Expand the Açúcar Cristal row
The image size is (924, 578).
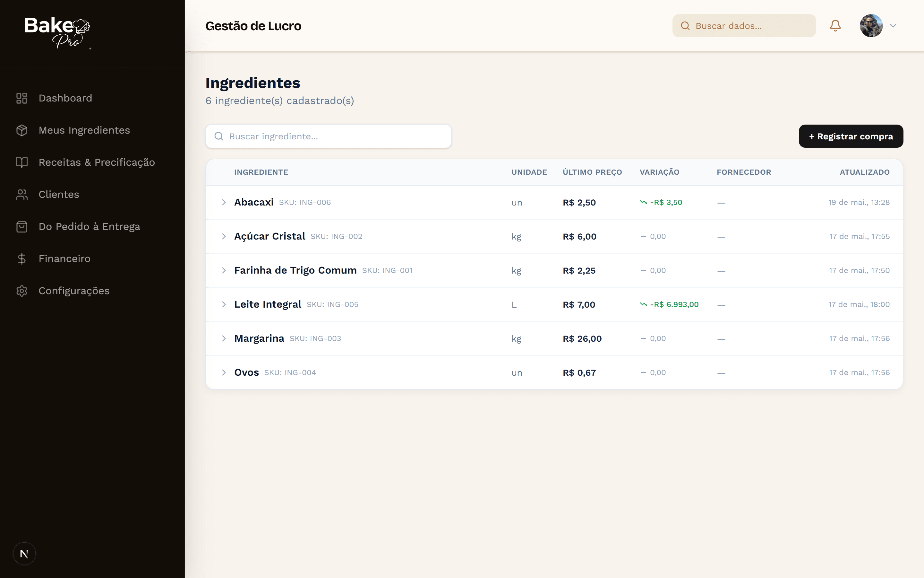(224, 236)
